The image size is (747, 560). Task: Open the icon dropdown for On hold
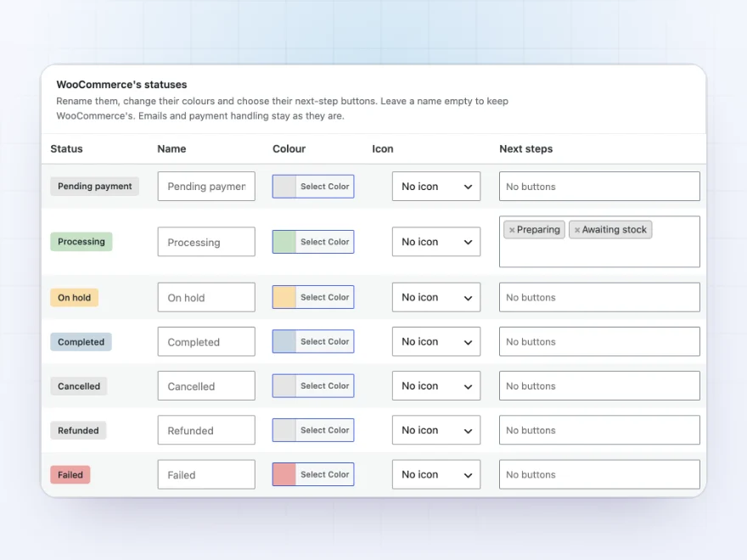point(436,297)
